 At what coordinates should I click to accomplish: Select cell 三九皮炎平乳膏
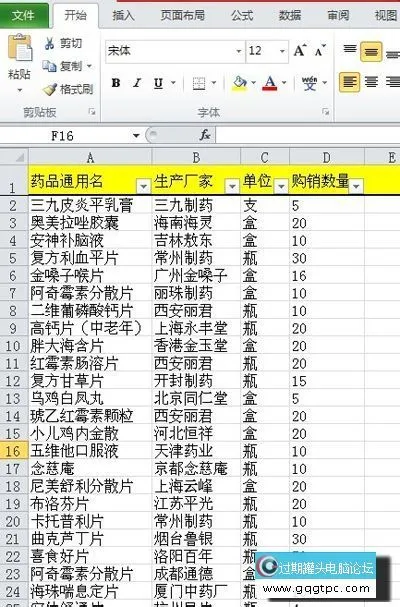click(90, 205)
